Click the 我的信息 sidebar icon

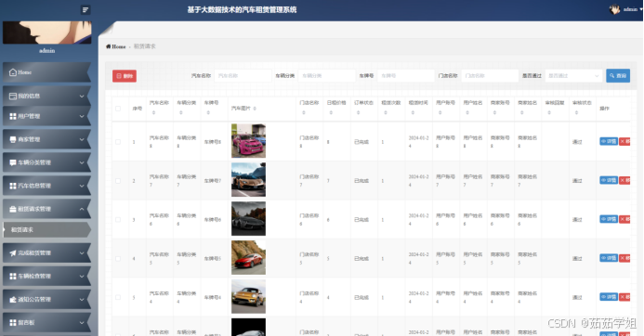coord(13,96)
